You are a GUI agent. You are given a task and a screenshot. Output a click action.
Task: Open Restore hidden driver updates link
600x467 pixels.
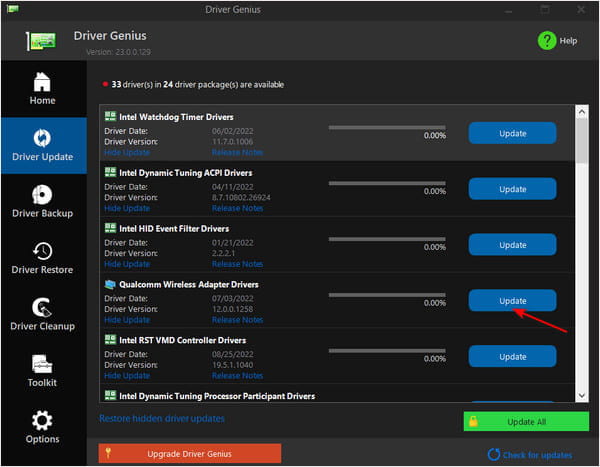coord(162,418)
